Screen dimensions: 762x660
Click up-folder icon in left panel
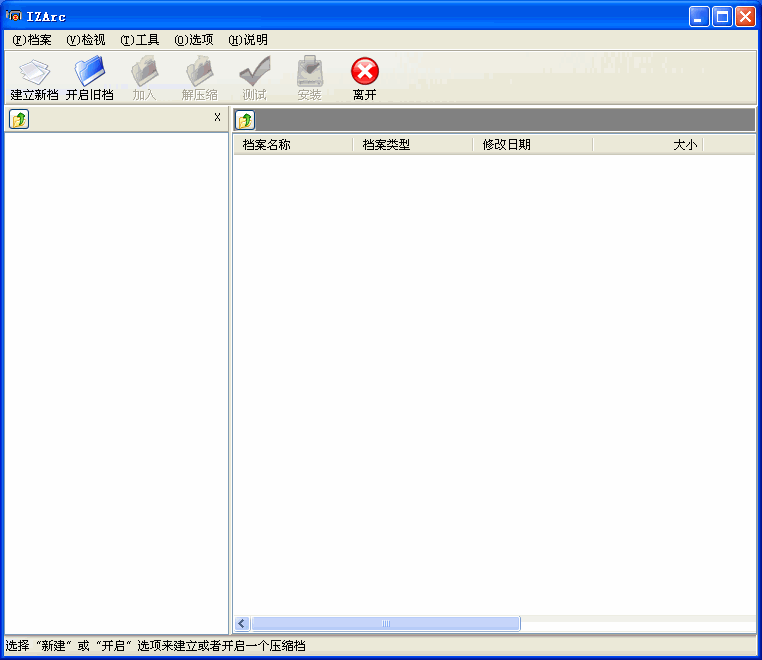[19, 119]
